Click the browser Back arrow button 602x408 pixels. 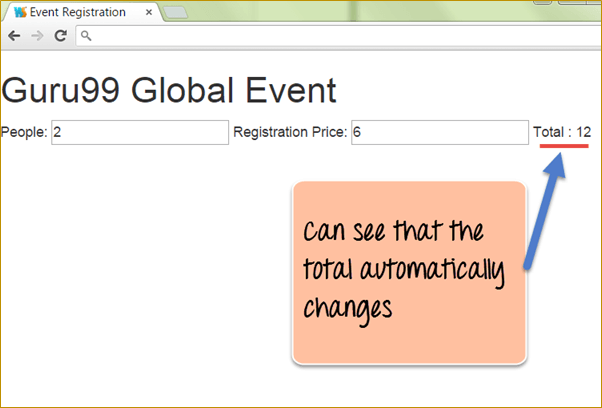pos(14,35)
